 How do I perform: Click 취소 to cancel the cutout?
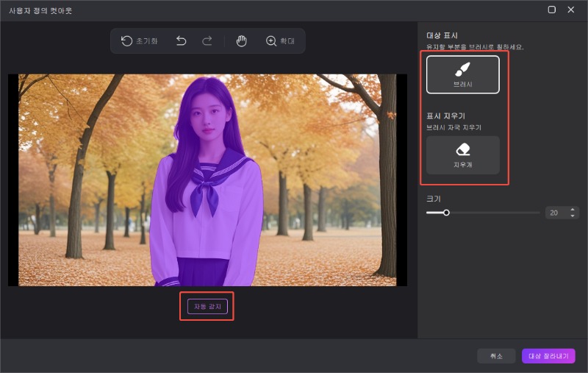click(x=496, y=356)
